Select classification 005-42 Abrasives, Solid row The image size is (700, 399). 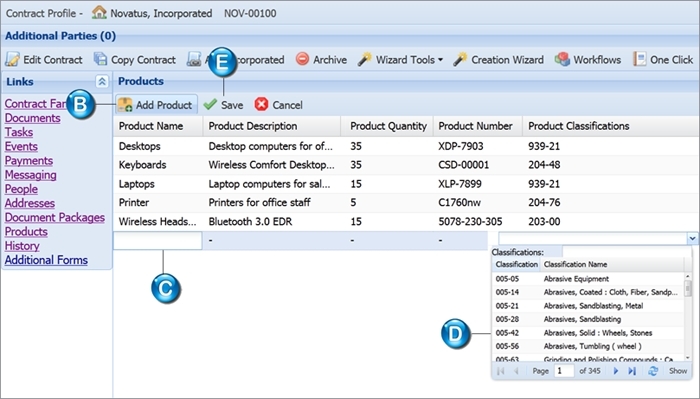(587, 332)
